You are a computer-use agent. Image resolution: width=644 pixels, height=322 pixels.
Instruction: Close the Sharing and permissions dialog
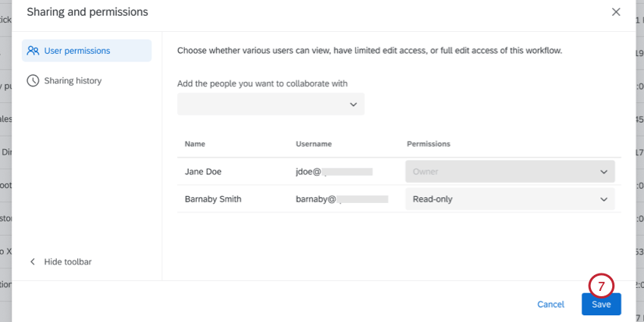coord(616,12)
